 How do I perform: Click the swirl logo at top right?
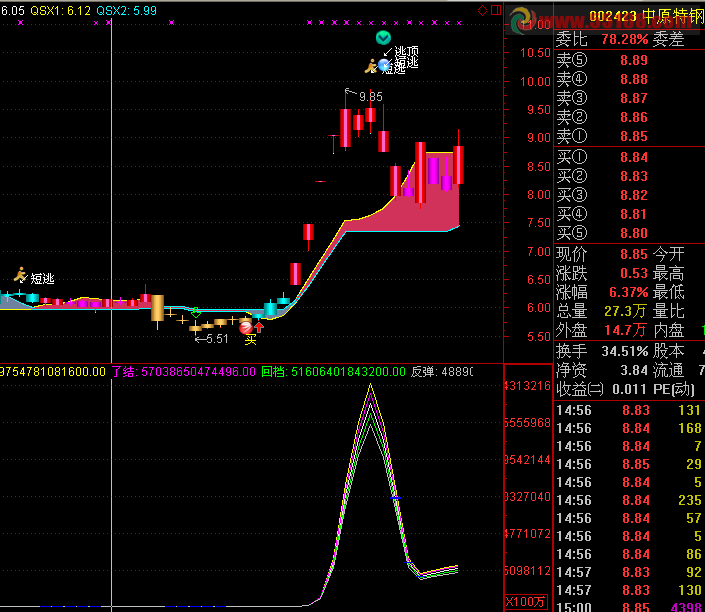[522, 20]
